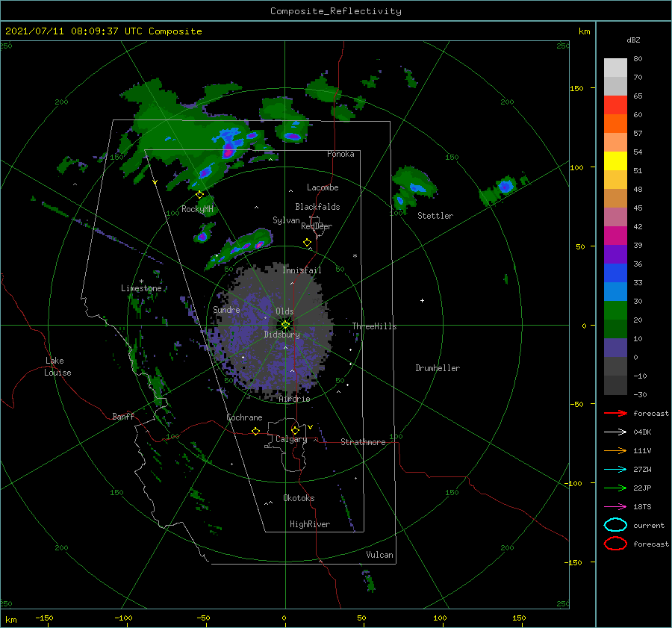Click the Sundre town label

(x=226, y=309)
